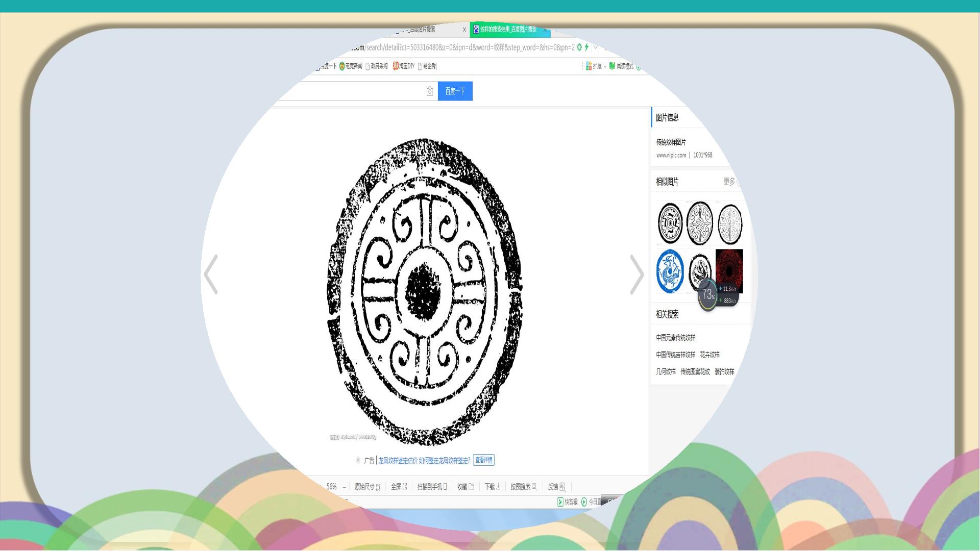Click 按图搜索 to search by image

point(523,487)
